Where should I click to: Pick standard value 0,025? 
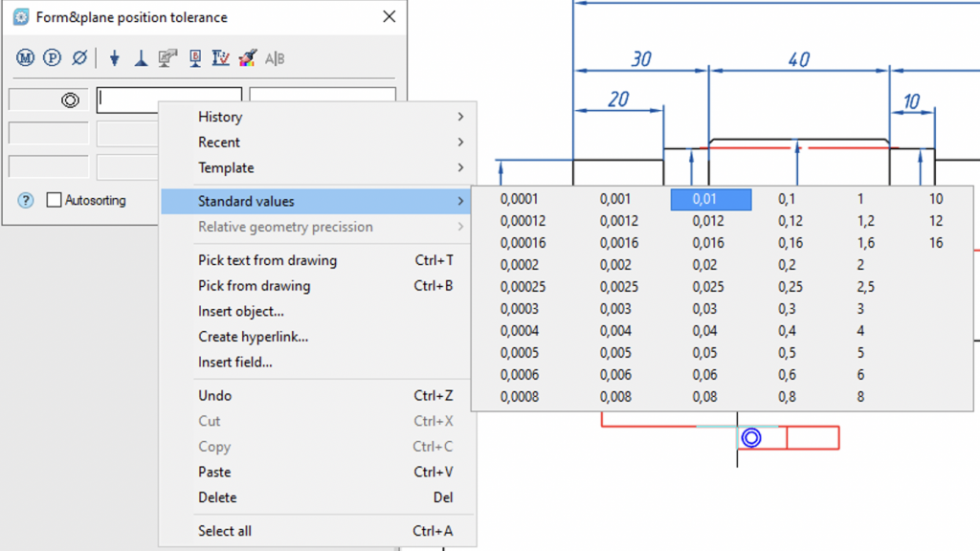click(708, 287)
